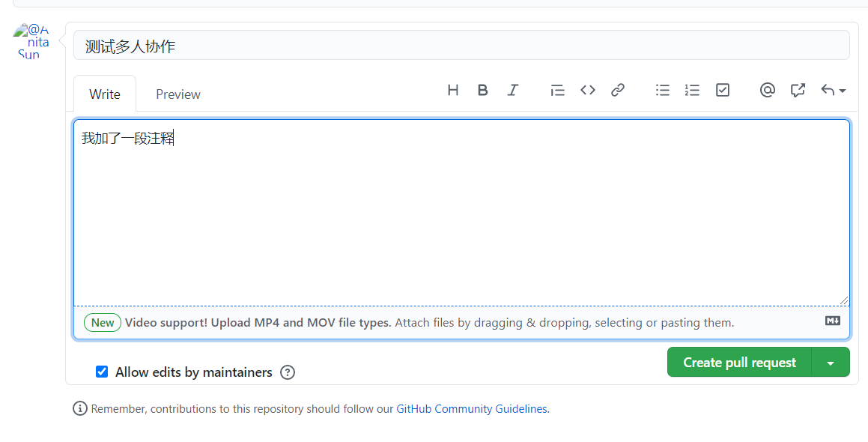This screenshot has width=868, height=442.
Task: Click the textarea resize handle
Action: click(x=843, y=300)
